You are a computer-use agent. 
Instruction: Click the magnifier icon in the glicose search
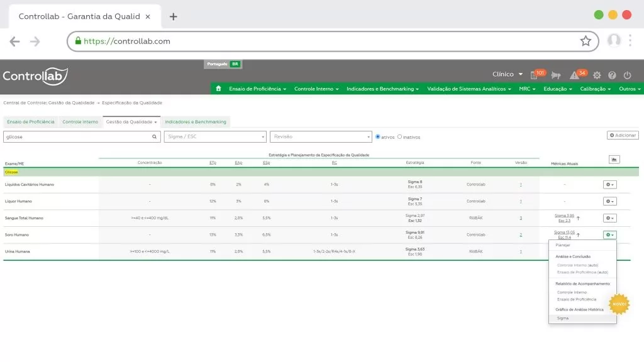tap(154, 135)
